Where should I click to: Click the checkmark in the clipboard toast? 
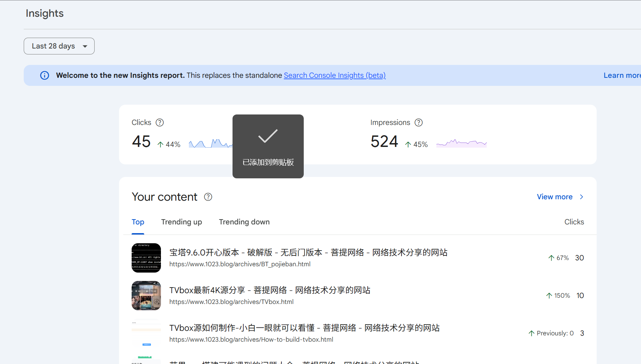tap(268, 136)
